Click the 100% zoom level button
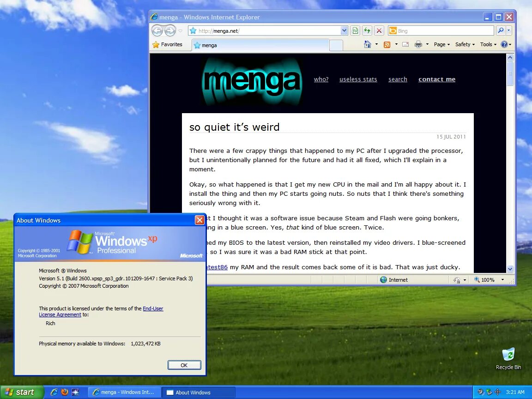The height and width of the screenshot is (399, 532). pos(484,280)
